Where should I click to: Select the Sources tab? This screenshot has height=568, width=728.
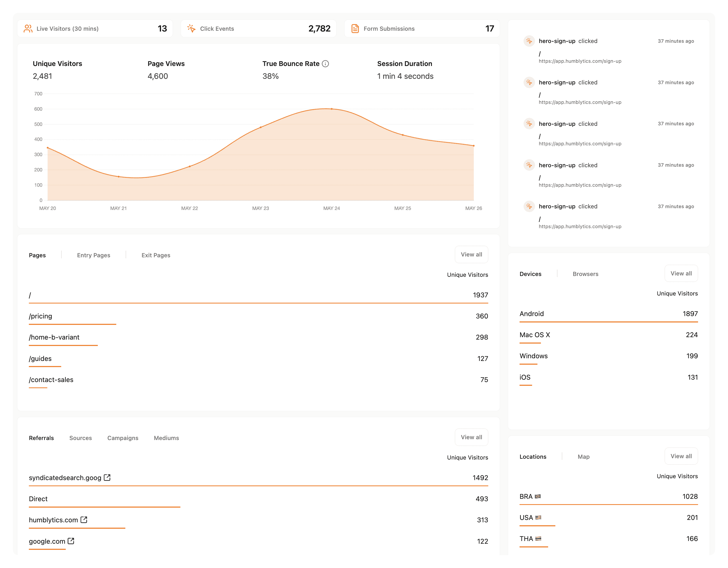(x=81, y=438)
